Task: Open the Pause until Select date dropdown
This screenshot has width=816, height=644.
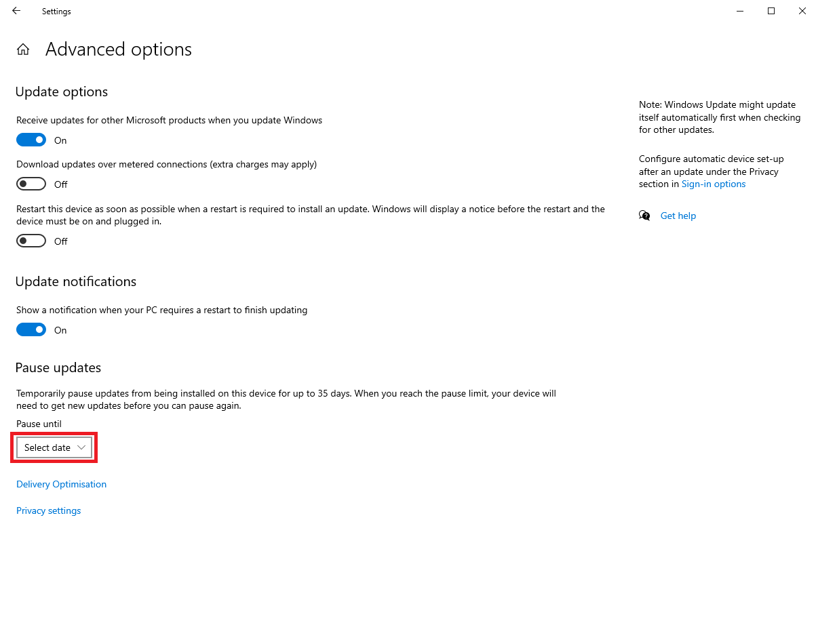Action: [54, 447]
